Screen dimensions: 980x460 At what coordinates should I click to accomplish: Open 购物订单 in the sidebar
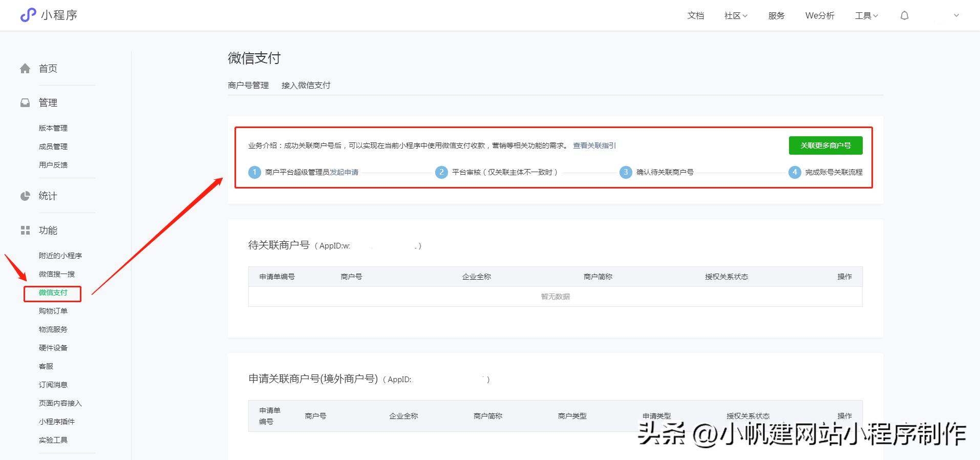[53, 311]
